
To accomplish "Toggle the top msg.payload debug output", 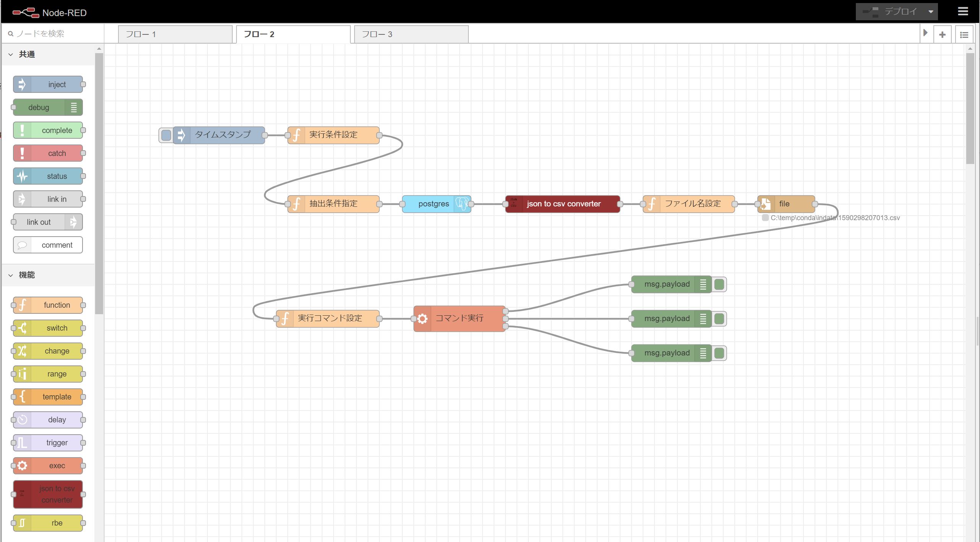I will pyautogui.click(x=719, y=284).
